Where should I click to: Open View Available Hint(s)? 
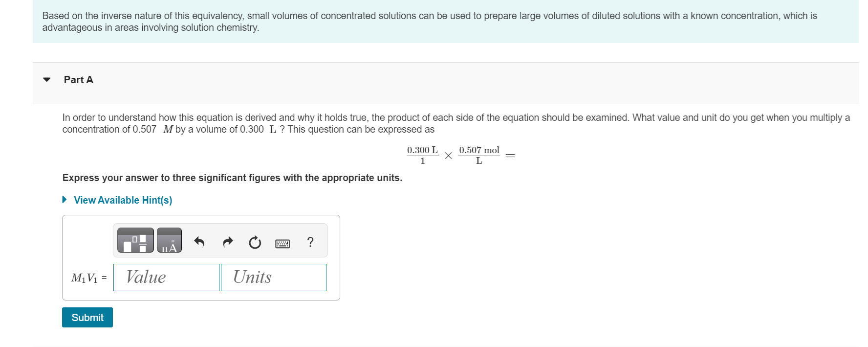point(122,200)
